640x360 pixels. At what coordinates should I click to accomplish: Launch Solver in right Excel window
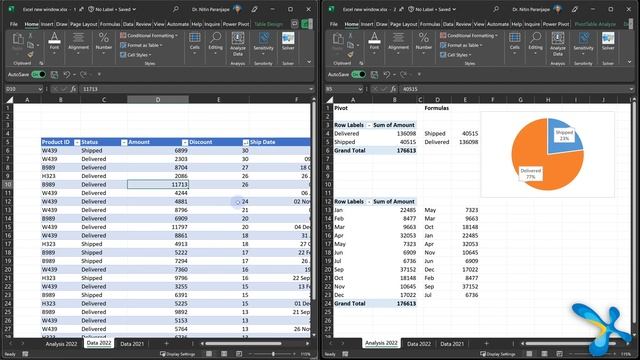[608, 42]
